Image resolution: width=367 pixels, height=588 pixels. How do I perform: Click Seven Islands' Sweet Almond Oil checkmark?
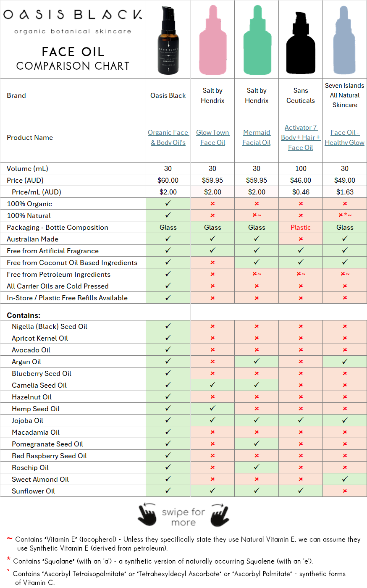pos(345,479)
